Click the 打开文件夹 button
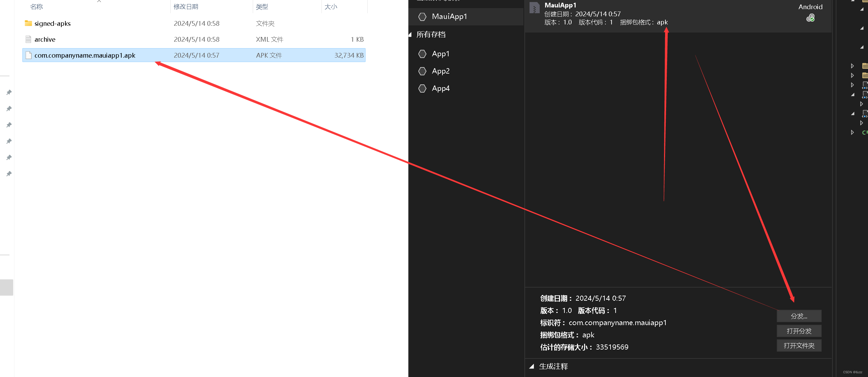868x377 pixels. (799, 346)
